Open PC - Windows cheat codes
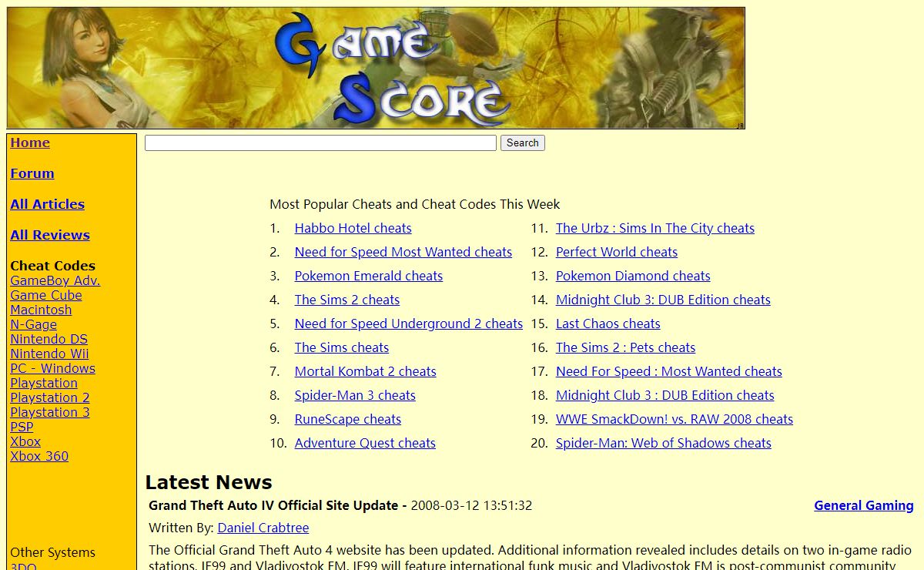The height and width of the screenshot is (570, 924). coord(52,368)
